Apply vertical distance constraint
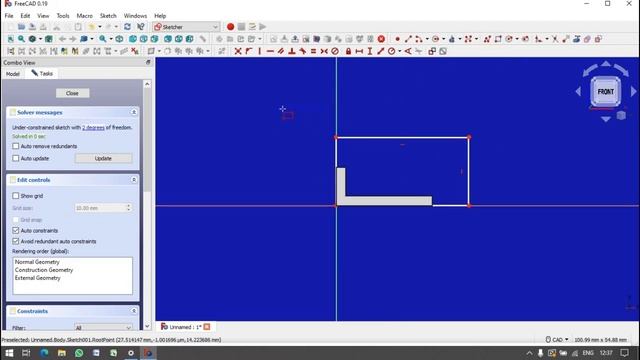This screenshot has width=640, height=360. [369, 51]
